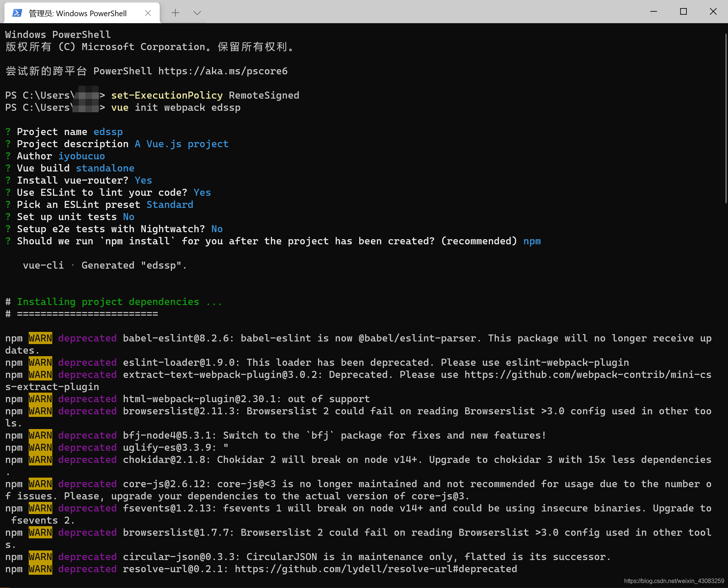
Task: Maximize the terminal window
Action: 683,11
